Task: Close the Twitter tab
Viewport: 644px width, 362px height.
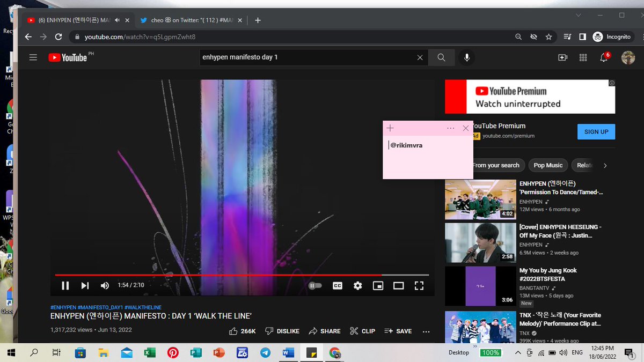Action: pyautogui.click(x=239, y=20)
